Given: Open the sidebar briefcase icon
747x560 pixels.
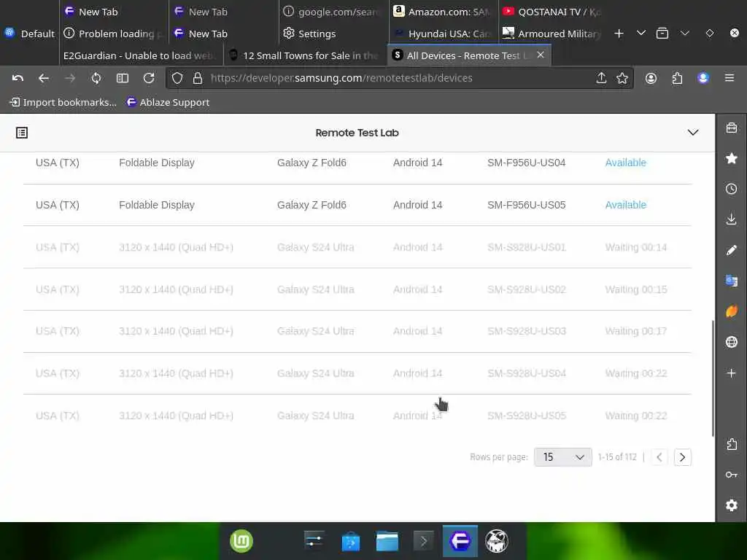Looking at the screenshot, I should point(732,128).
